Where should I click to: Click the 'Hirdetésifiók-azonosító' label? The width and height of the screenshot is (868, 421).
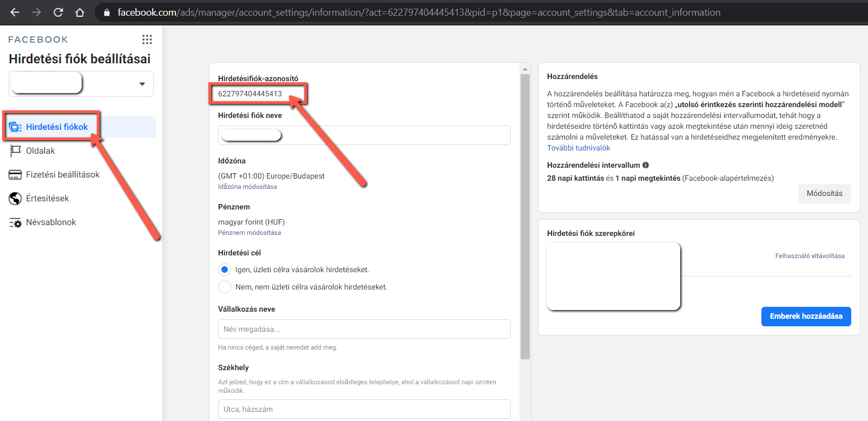pos(258,78)
